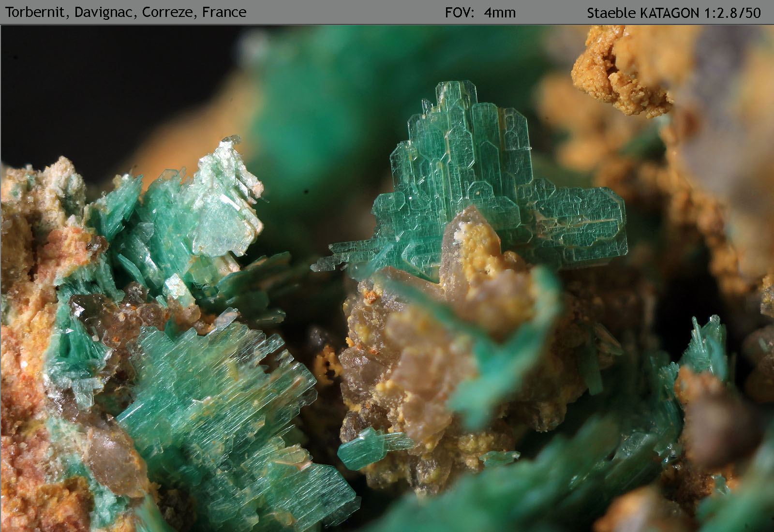Click the top tip of the central crystal
The height and width of the screenshot is (532, 774).
tap(455, 89)
